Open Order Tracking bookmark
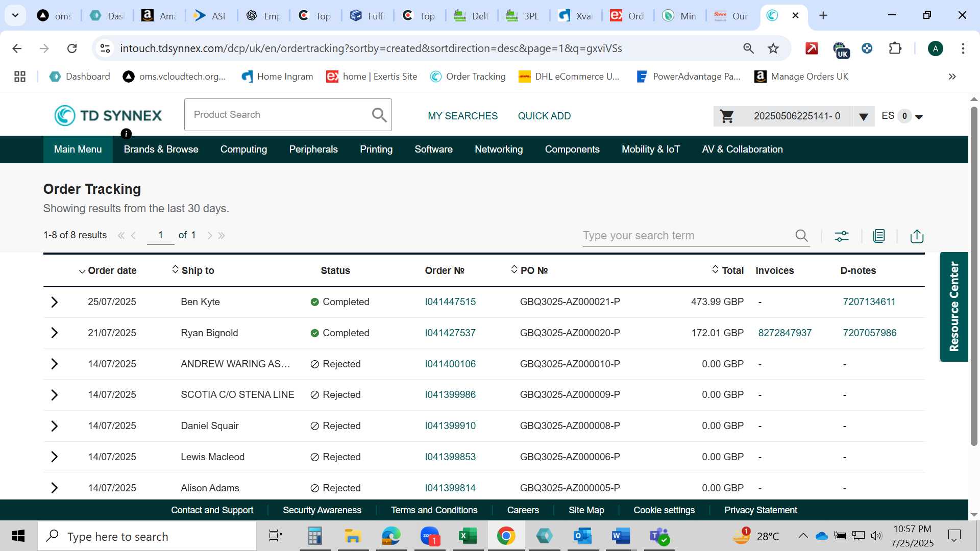Image resolution: width=980 pixels, height=551 pixels. 468,77
